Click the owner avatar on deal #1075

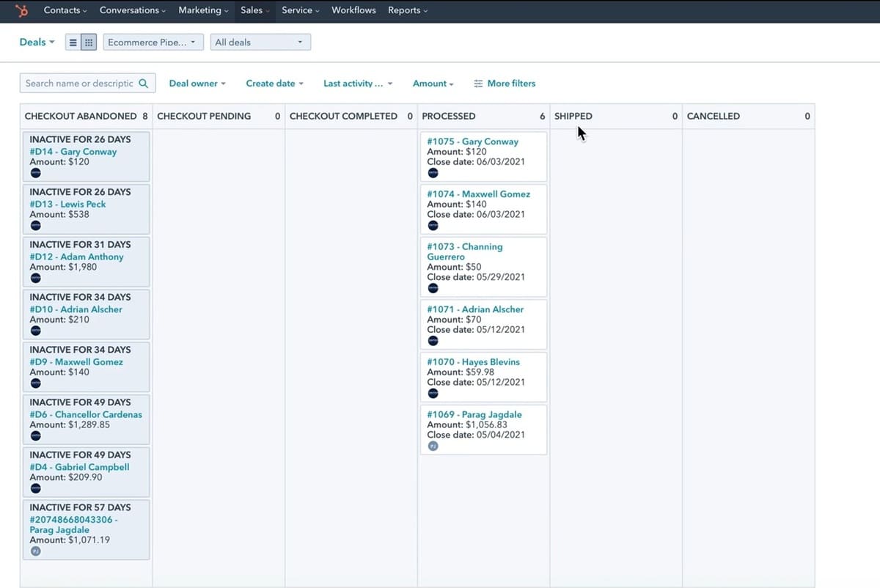tap(433, 172)
